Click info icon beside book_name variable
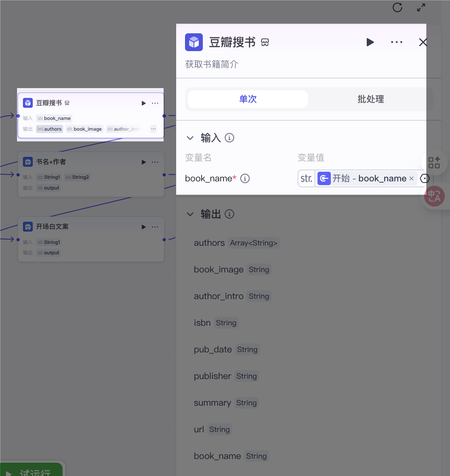 click(245, 178)
